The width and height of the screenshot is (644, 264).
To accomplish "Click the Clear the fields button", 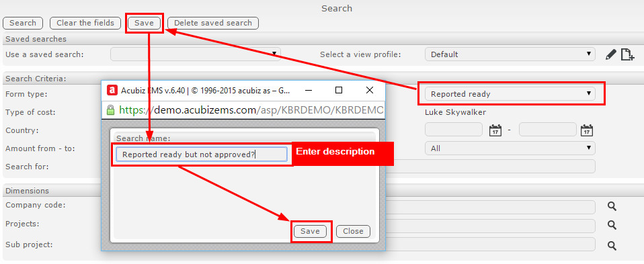I will tap(85, 23).
